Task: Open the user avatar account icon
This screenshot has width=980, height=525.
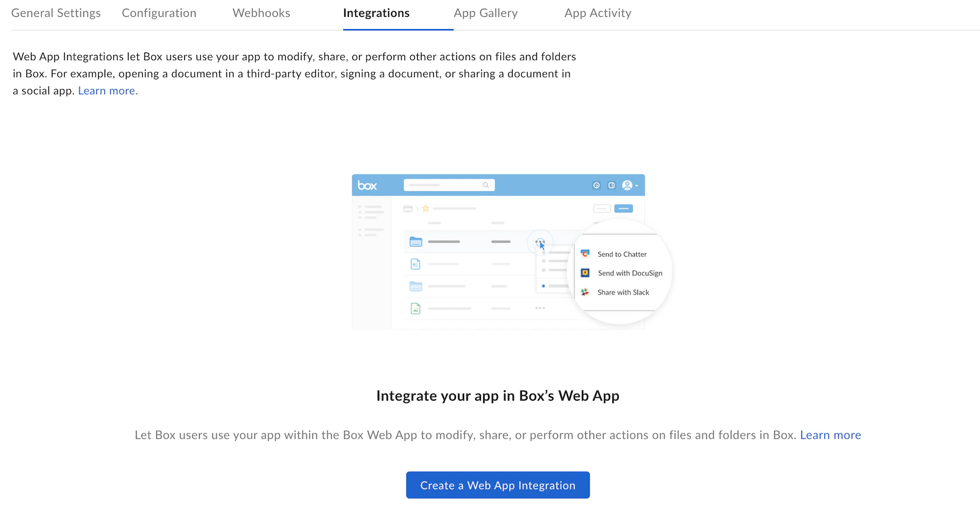Action: [x=627, y=185]
